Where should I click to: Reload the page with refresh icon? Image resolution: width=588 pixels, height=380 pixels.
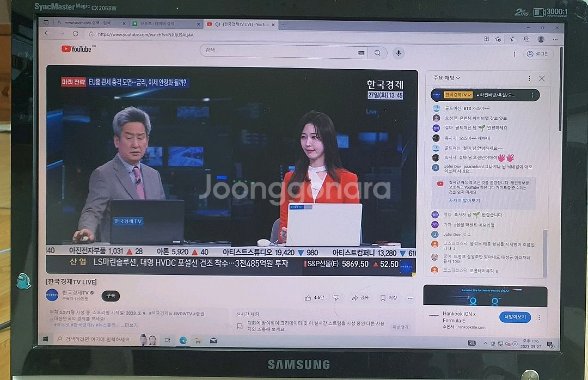[75, 34]
